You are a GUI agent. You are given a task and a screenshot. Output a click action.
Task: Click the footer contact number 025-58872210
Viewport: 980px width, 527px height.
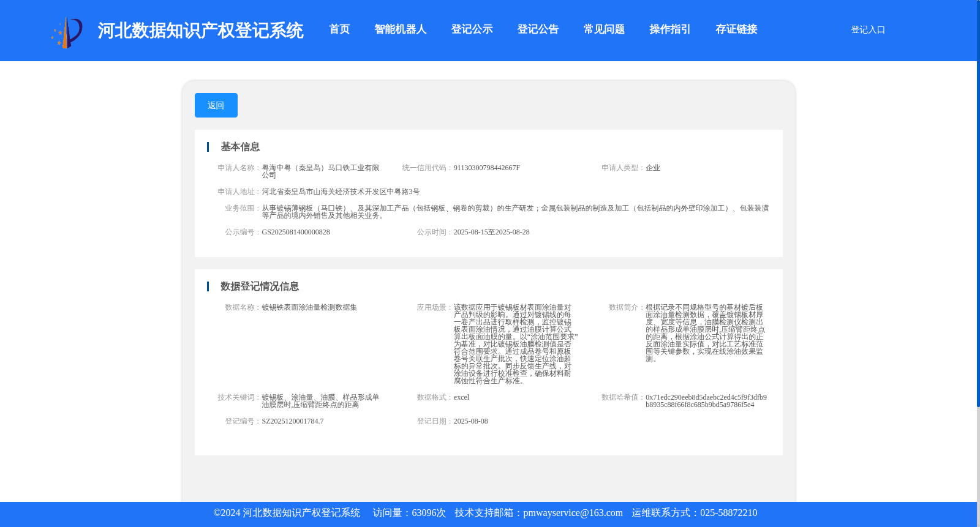click(729, 513)
